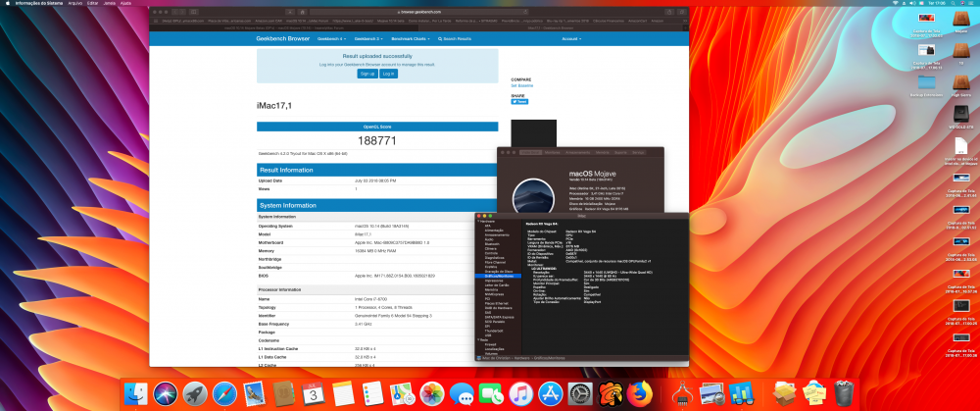Open Geekbench 4 dropdown menu

point(331,39)
